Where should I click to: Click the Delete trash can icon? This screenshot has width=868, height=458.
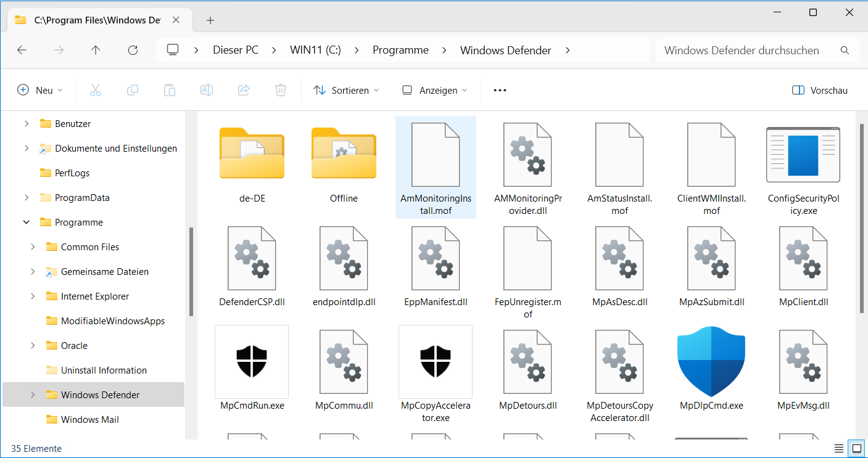tap(280, 90)
